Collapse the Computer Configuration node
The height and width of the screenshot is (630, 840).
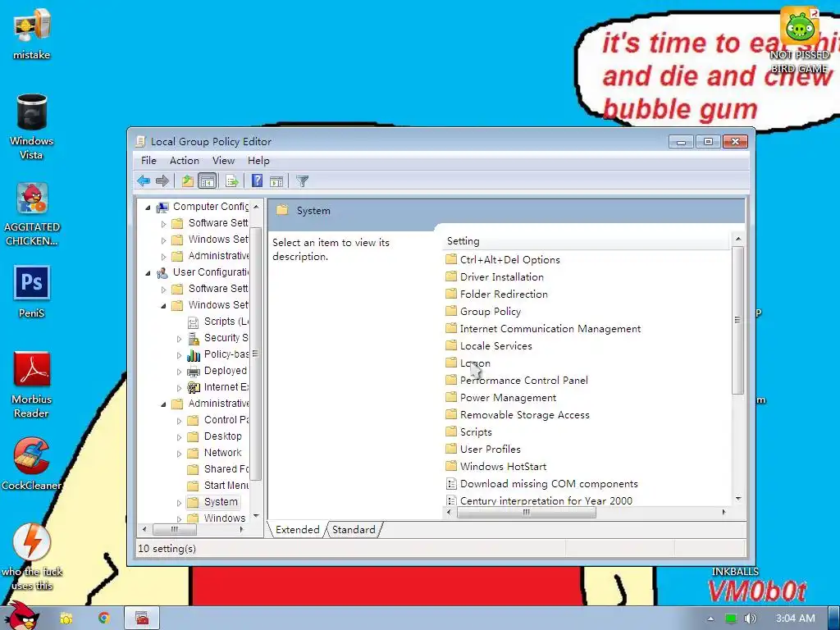point(148,208)
